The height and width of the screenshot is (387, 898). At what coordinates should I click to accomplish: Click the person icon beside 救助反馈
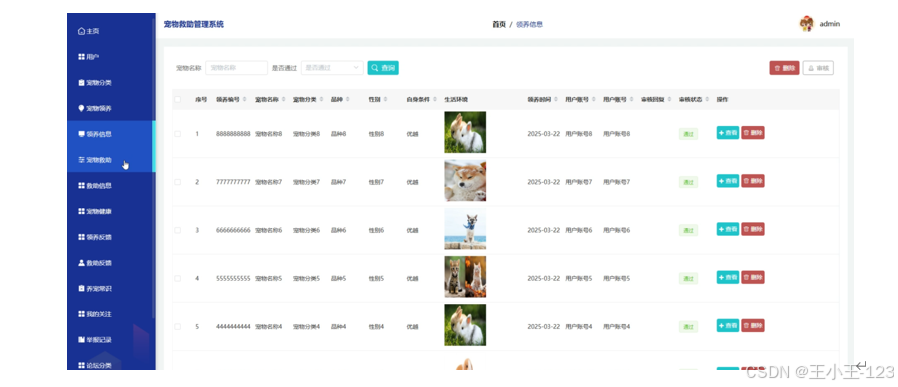(x=81, y=263)
